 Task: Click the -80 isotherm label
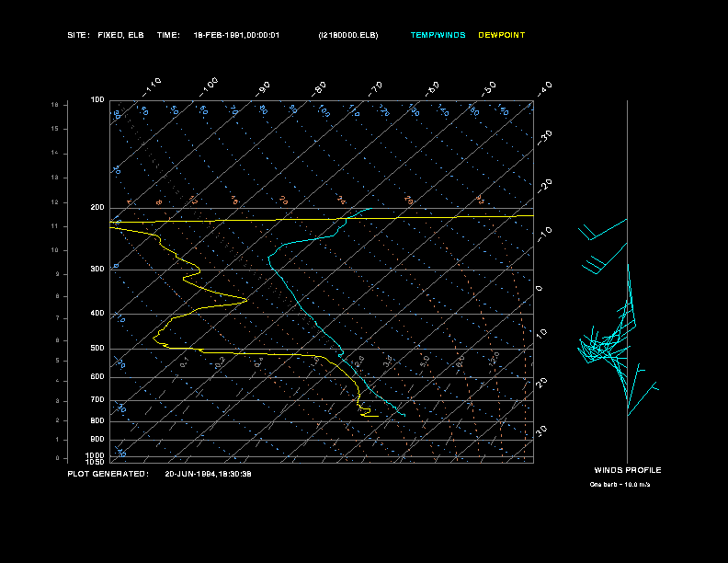click(x=319, y=89)
